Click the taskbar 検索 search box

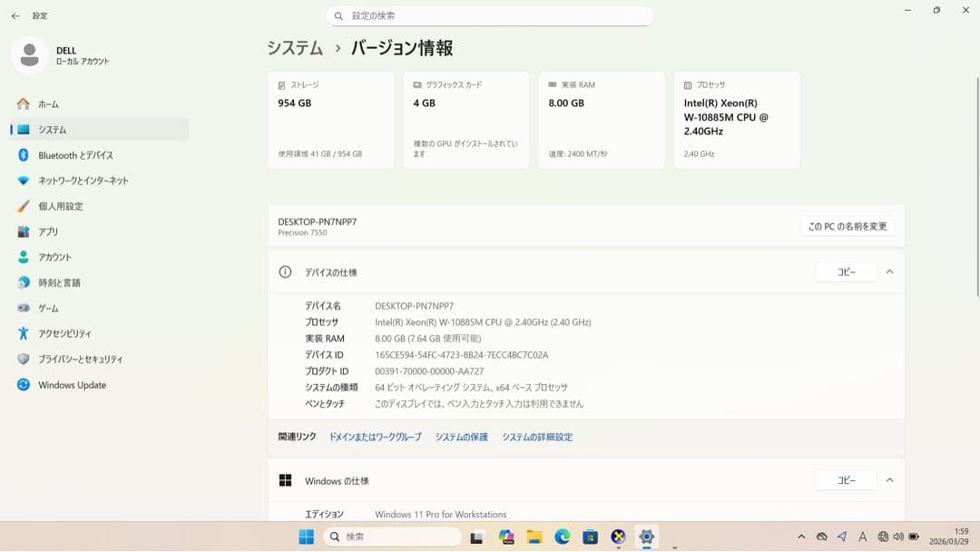(x=393, y=537)
